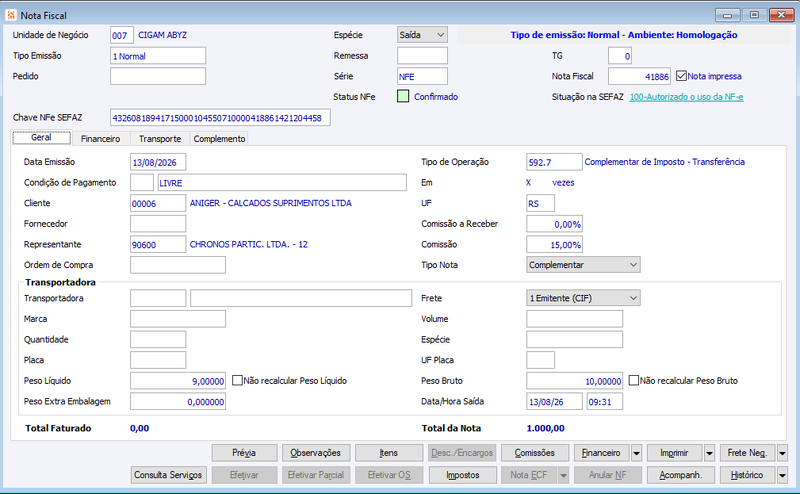Viewport: 800px width, 494px height.
Task: Open the 100-Autorizado o uso da NF-e link
Action: click(686, 97)
